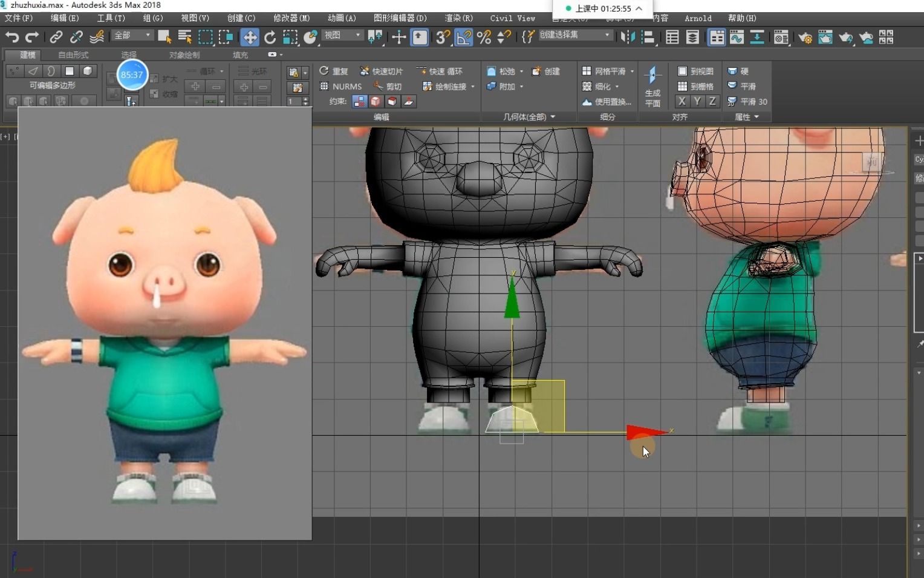Viewport: 924px width, 578px height.
Task: Open the Layer Explorer icon
Action: pos(692,38)
